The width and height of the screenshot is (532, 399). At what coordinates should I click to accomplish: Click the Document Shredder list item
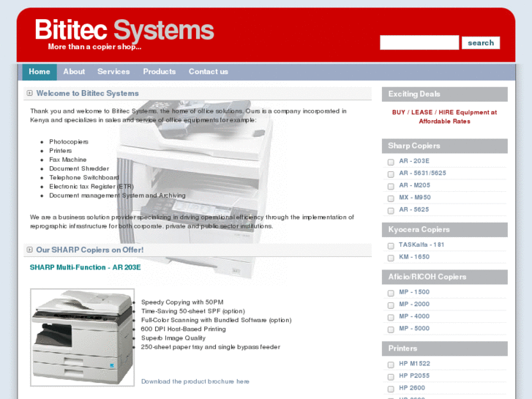79,168
